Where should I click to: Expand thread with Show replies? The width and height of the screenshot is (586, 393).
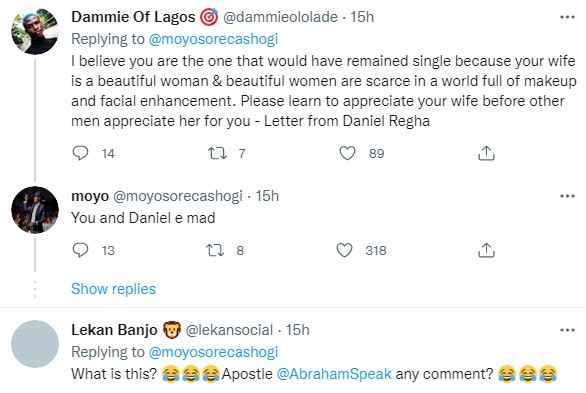point(114,289)
